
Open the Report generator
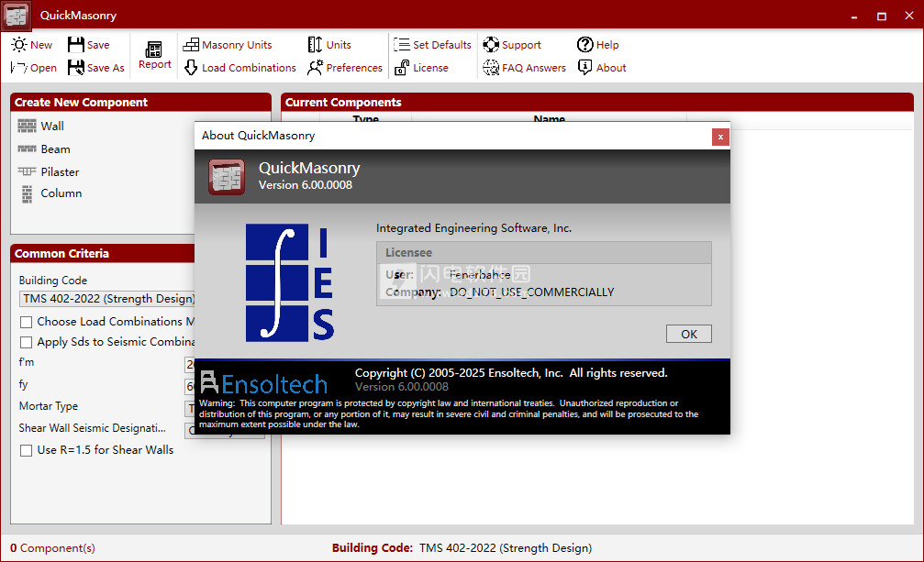click(x=154, y=55)
